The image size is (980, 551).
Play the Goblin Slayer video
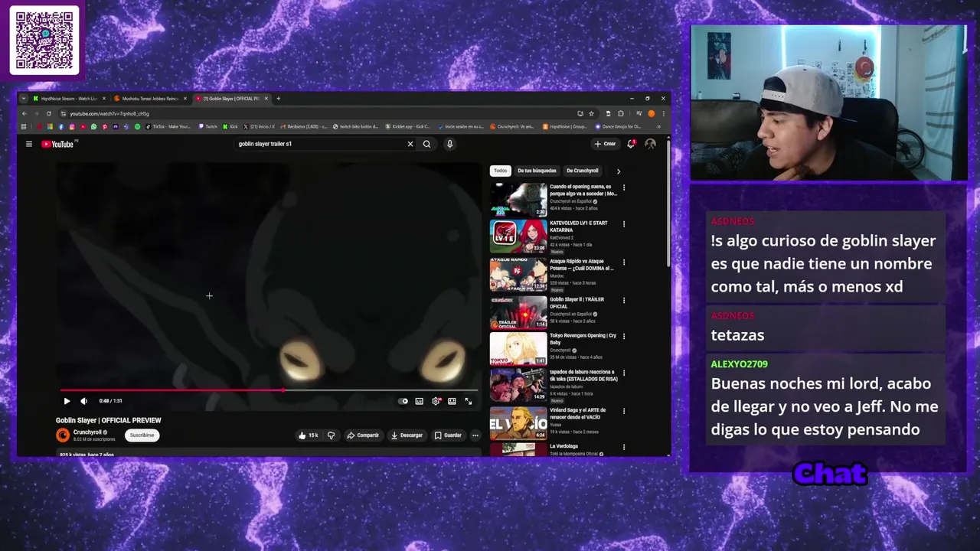click(67, 401)
